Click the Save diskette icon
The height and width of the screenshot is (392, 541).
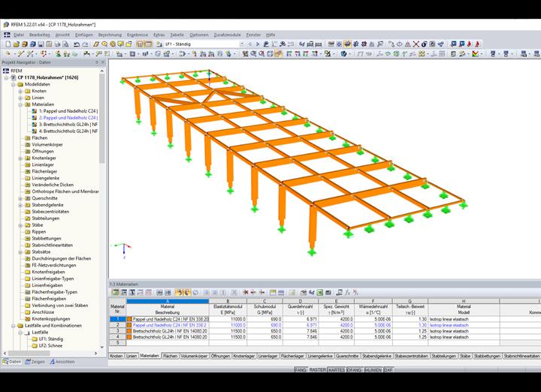tap(41, 44)
